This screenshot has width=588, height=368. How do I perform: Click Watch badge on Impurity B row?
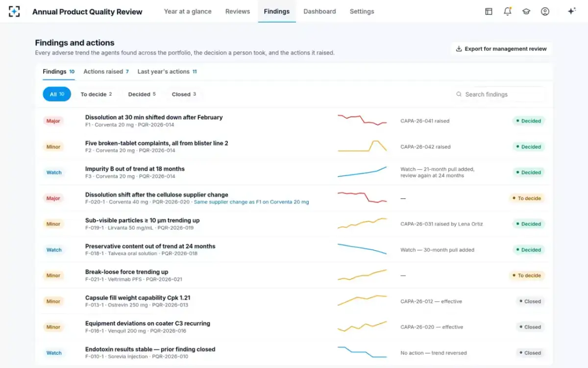pyautogui.click(x=54, y=172)
